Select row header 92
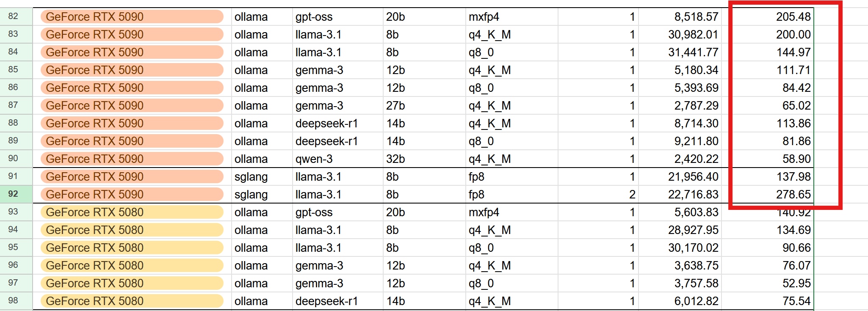The height and width of the screenshot is (311, 868). click(x=13, y=194)
